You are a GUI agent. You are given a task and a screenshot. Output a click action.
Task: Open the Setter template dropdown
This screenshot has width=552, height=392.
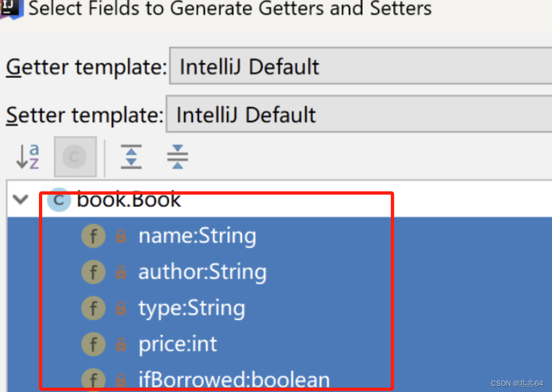pyautogui.click(x=358, y=115)
